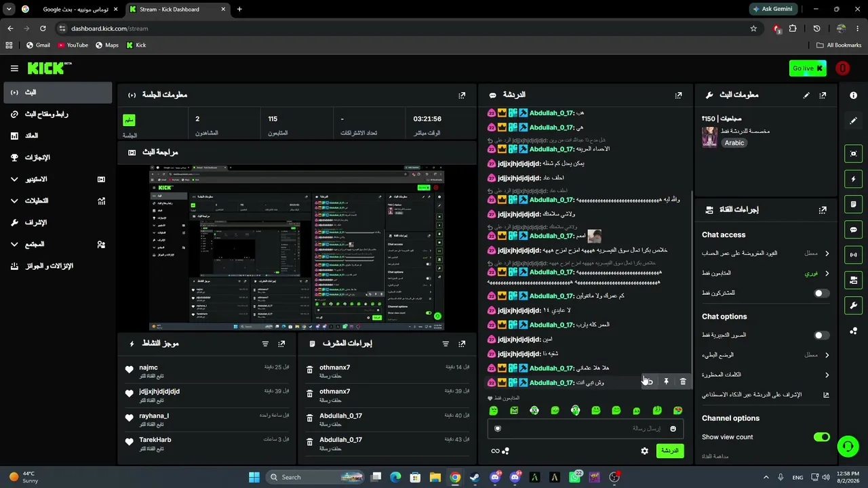The width and height of the screenshot is (868, 488).
Task: Pop out the إجراءات المشرف moderator actions panel
Action: [462, 344]
